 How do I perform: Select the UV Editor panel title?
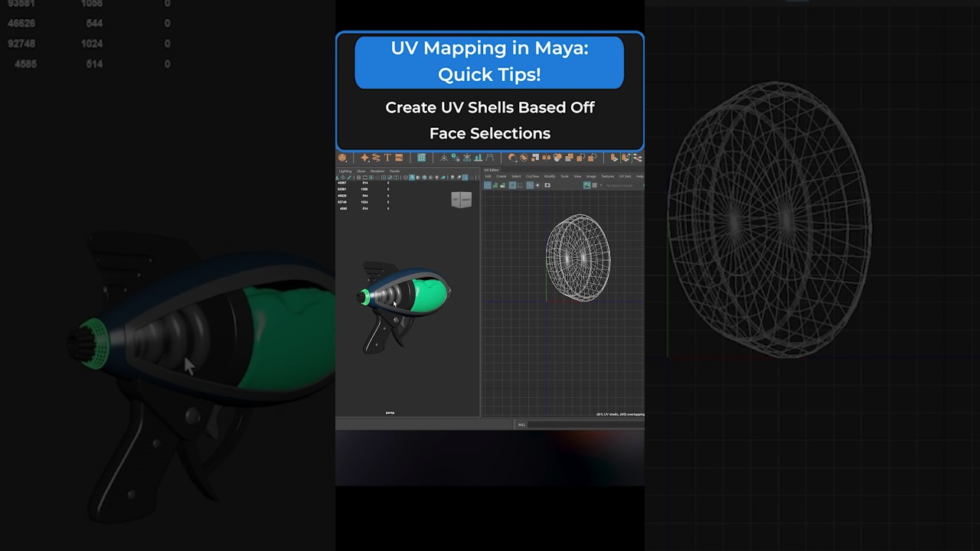(x=492, y=170)
